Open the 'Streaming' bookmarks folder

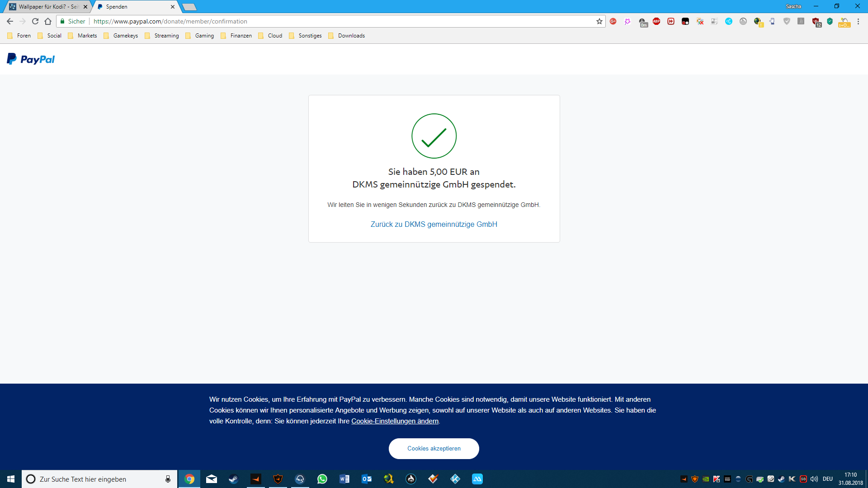(x=162, y=36)
